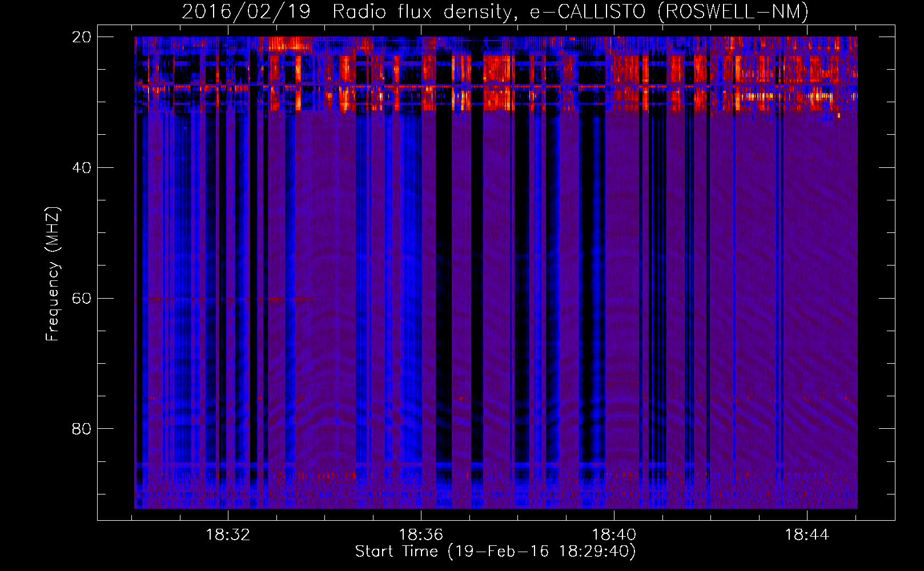Click the 18:40 time tick label
This screenshot has height=571, width=924.
coord(614,535)
